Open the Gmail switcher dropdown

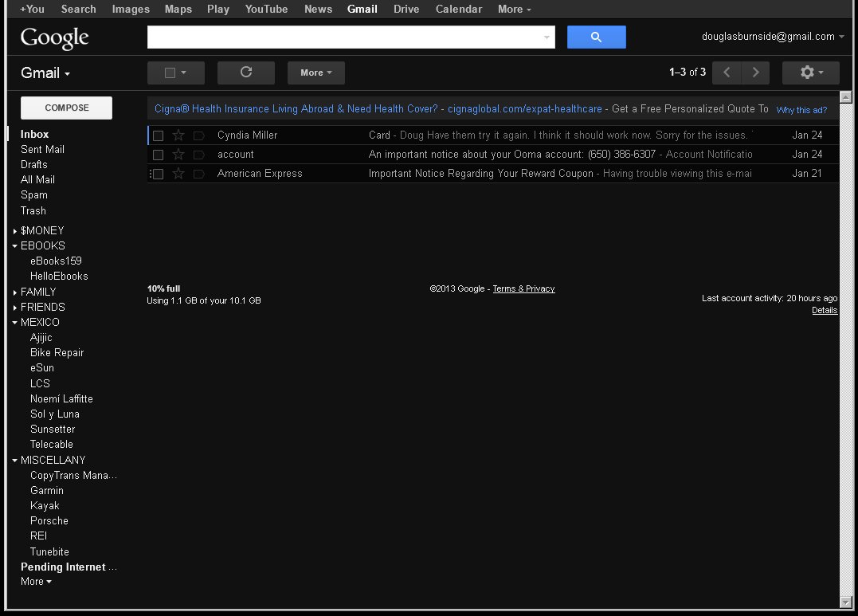(45, 73)
